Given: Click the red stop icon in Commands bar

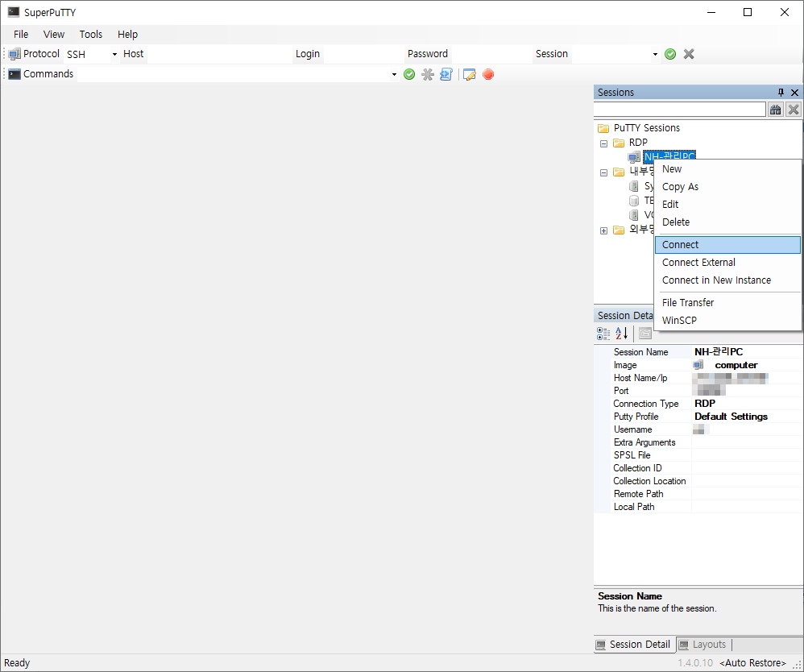Looking at the screenshot, I should [488, 74].
